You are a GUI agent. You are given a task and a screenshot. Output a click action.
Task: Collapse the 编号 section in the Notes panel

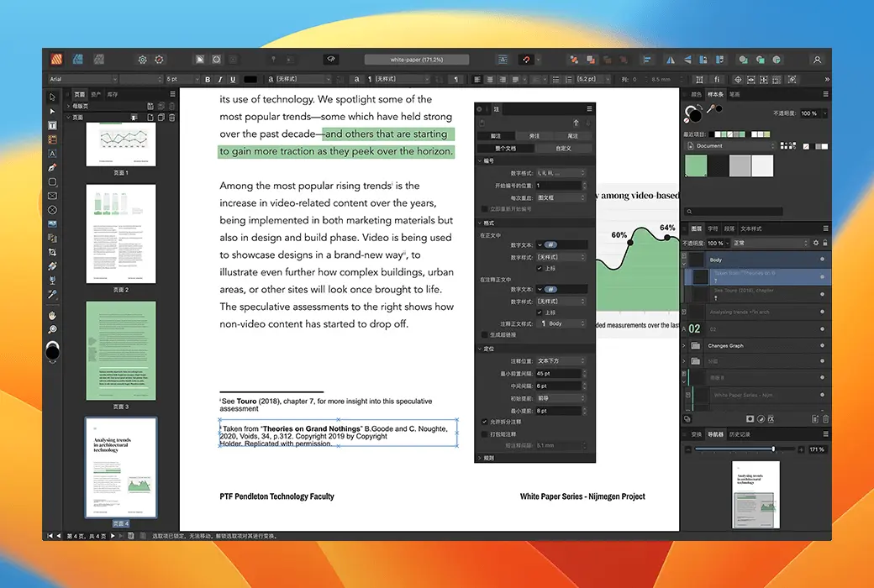(480, 160)
